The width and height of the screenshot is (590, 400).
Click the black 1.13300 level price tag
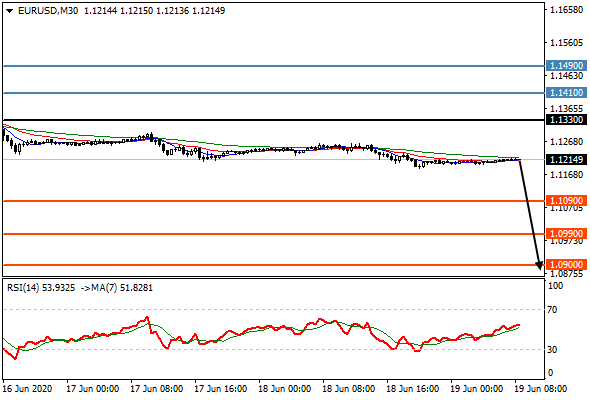pyautogui.click(x=566, y=120)
